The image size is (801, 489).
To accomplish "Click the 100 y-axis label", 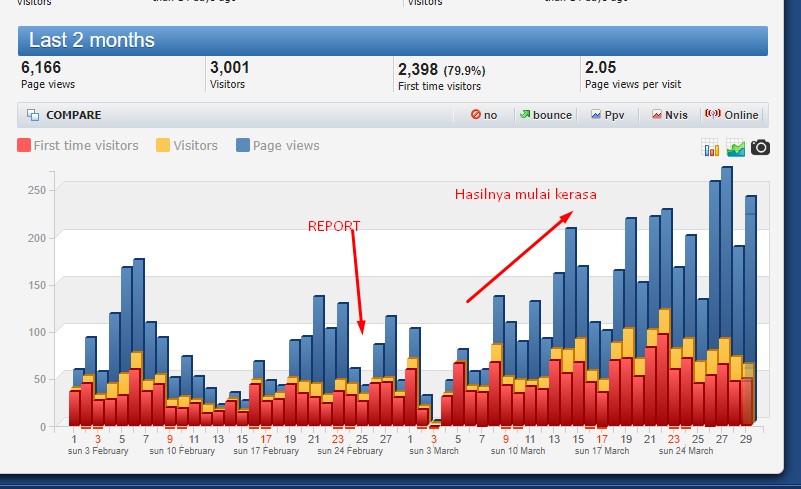I will coord(37,332).
